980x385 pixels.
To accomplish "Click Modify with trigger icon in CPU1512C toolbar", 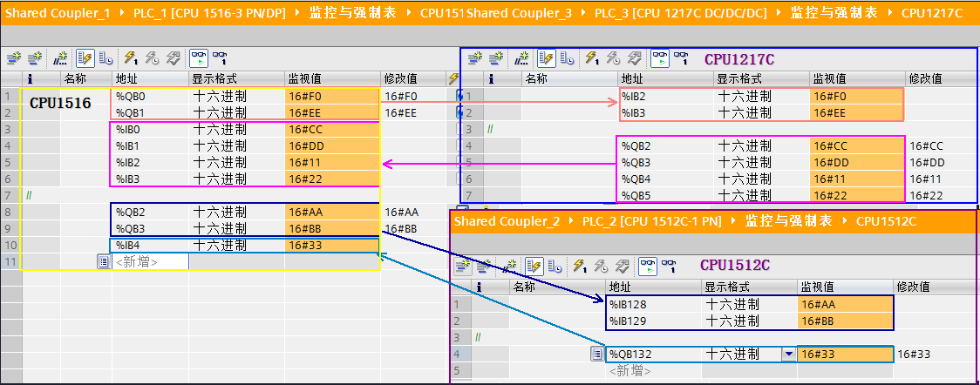I will tap(601, 266).
